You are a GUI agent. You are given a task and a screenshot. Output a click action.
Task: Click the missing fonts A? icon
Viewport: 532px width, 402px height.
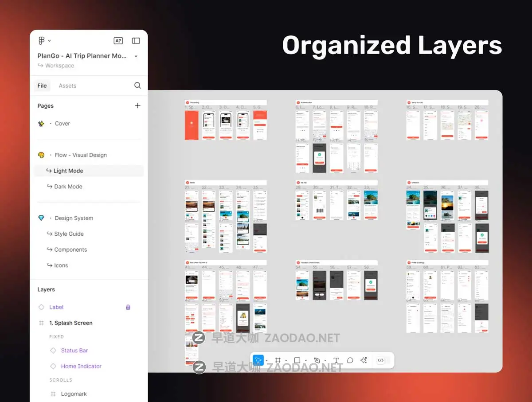pyautogui.click(x=118, y=41)
